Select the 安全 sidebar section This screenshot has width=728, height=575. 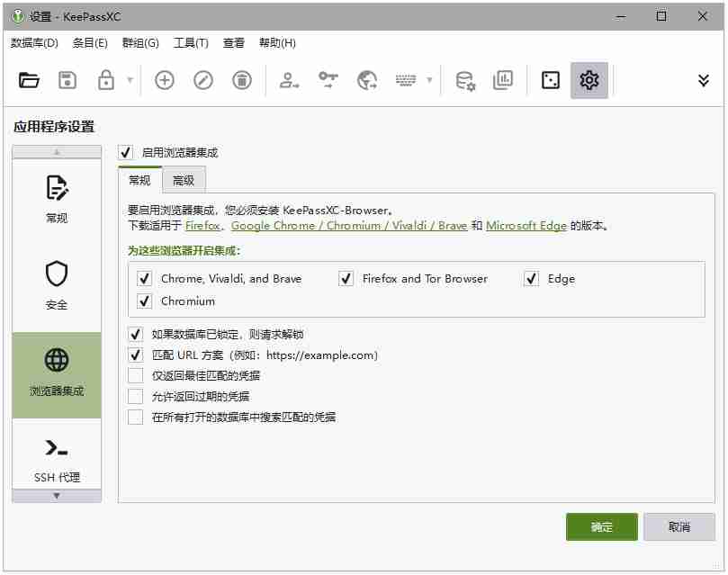[56, 283]
